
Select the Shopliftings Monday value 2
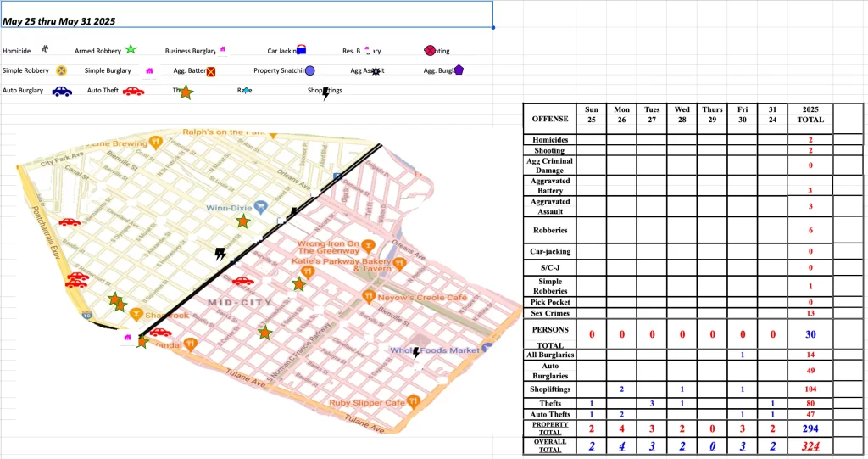621,389
